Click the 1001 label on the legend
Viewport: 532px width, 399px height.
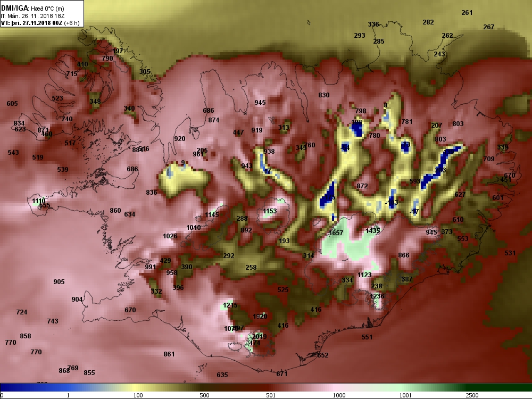coord(405,395)
